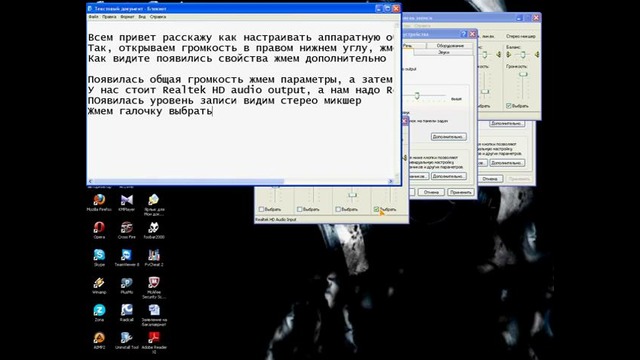
Task: Click left speaker icon of Стерео микшер balance
Action: pyautogui.click(x=509, y=54)
